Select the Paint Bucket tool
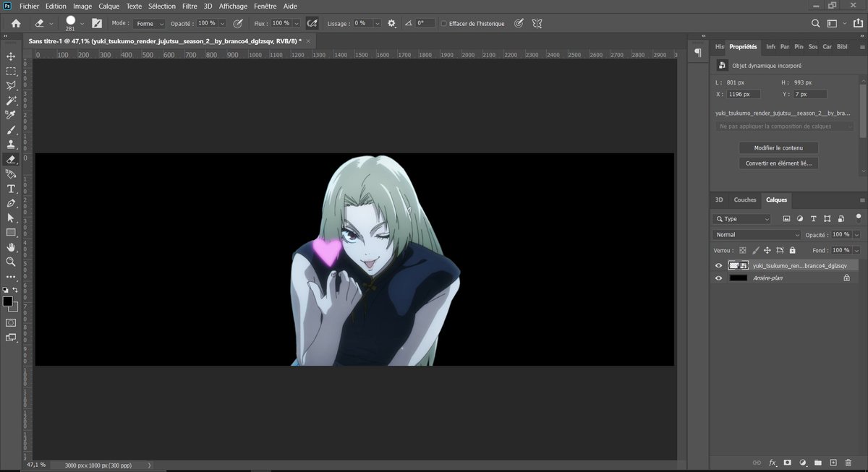This screenshot has height=472, width=868. pos(11,174)
